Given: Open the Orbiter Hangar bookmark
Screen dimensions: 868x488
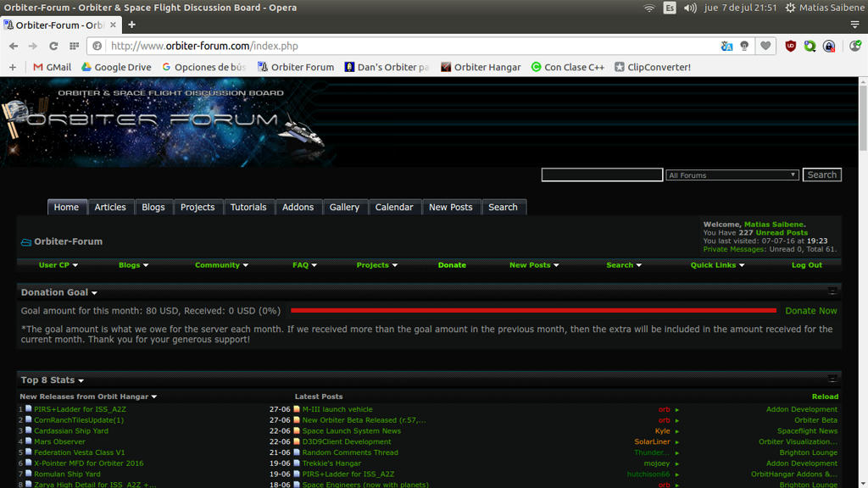Looking at the screenshot, I should point(481,67).
